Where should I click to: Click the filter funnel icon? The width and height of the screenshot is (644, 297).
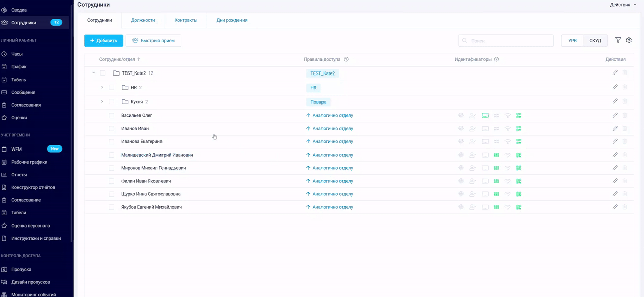tap(618, 40)
